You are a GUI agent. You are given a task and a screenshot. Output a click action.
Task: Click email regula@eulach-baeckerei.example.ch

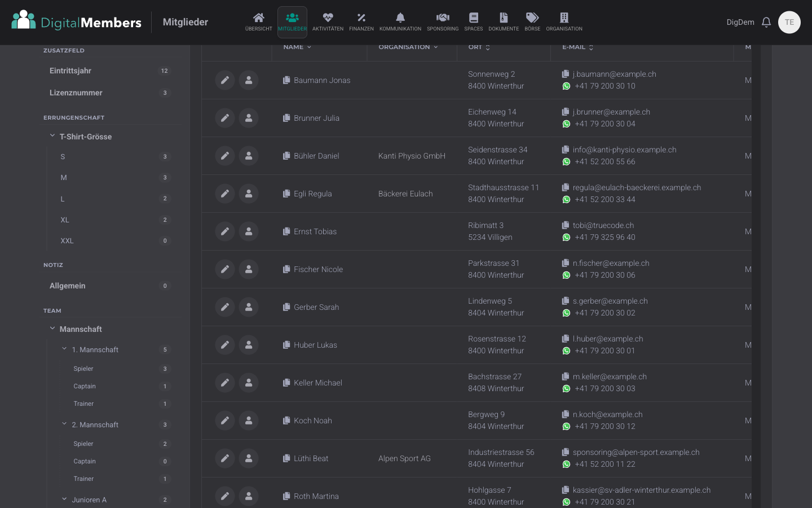[x=637, y=187]
